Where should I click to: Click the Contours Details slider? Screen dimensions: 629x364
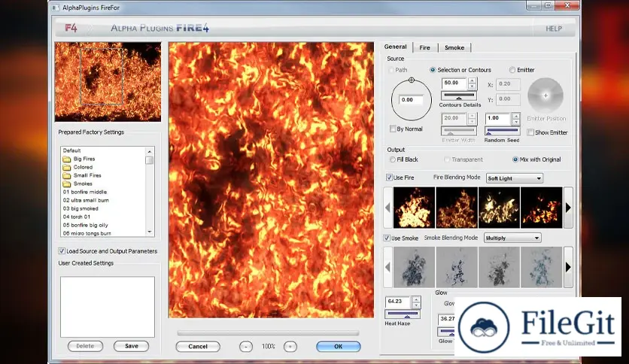coord(458,96)
